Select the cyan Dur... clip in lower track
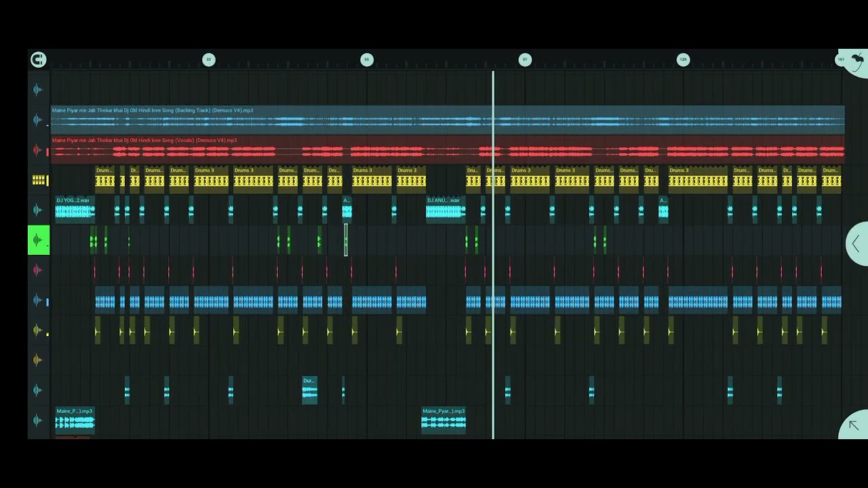 coord(309,390)
